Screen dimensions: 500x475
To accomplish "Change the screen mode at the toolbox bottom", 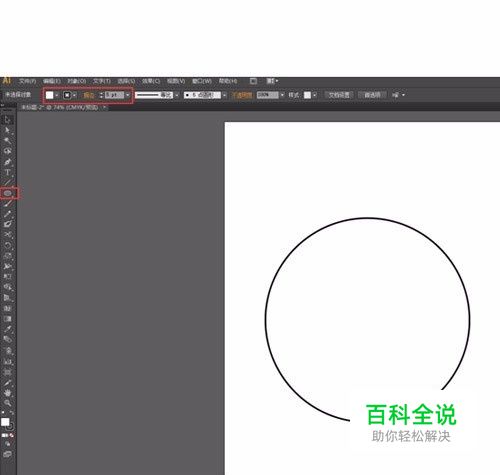I will point(7,454).
